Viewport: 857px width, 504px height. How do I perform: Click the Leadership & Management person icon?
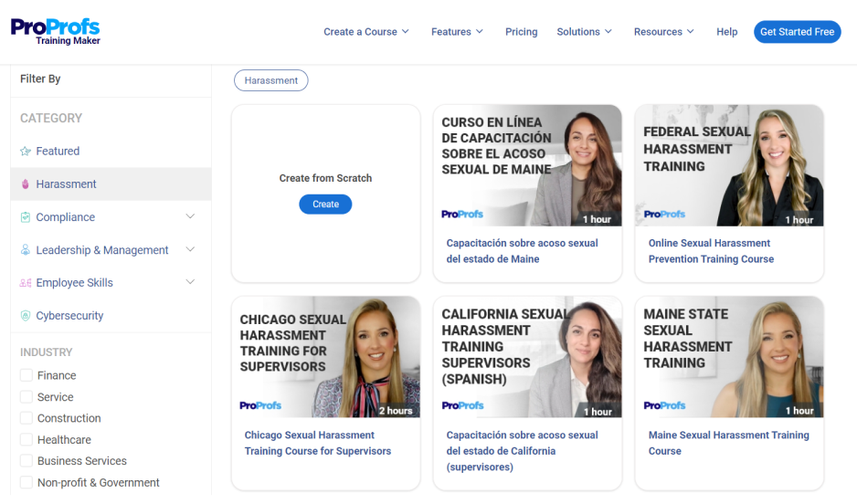[x=26, y=250]
